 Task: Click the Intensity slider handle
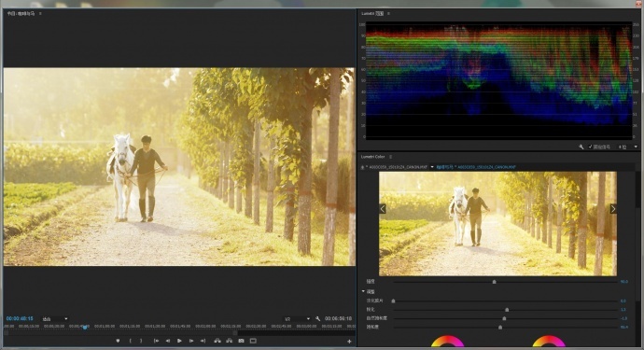pyautogui.click(x=494, y=282)
